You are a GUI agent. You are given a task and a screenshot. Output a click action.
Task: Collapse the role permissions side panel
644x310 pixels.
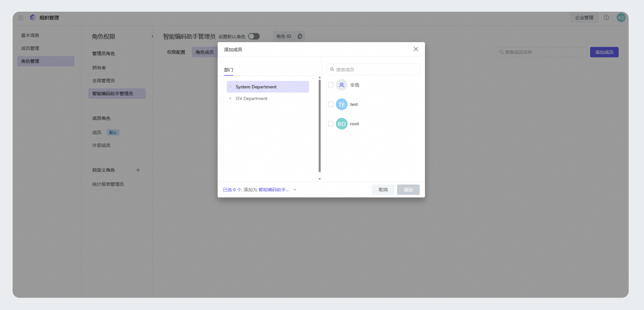[152, 36]
